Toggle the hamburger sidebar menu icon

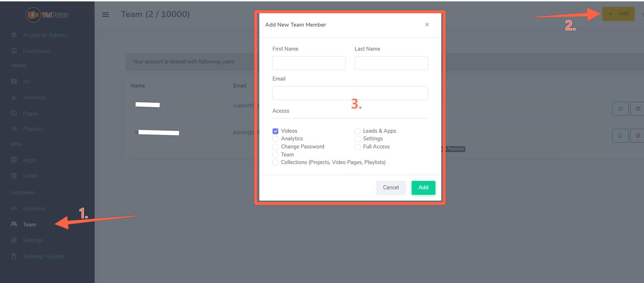point(106,15)
